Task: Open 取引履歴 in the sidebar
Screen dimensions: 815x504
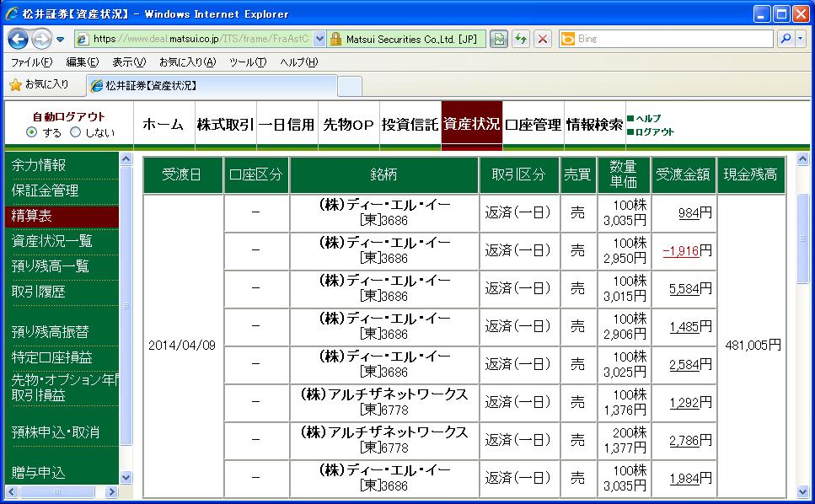Action: click(x=38, y=292)
